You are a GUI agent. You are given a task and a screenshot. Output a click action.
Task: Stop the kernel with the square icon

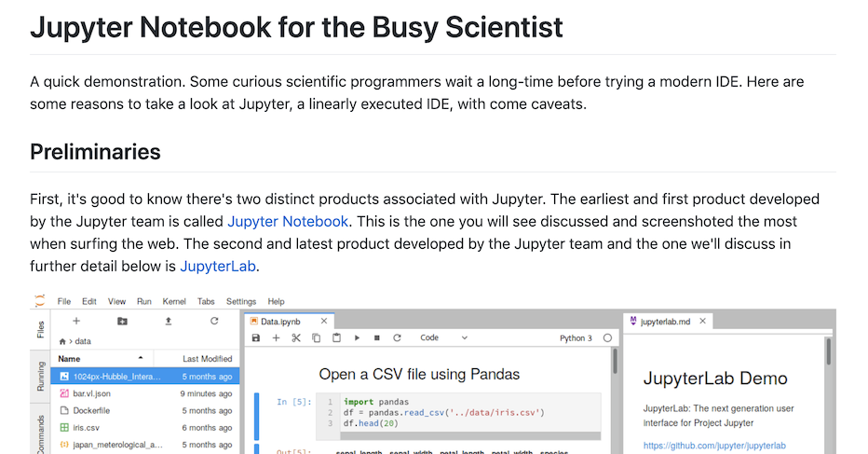pos(377,338)
